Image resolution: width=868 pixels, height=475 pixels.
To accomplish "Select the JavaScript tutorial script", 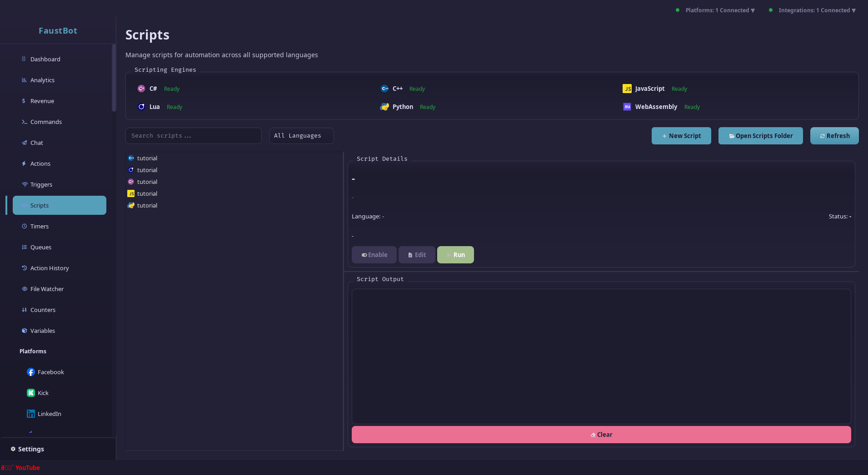I will tap(147, 193).
